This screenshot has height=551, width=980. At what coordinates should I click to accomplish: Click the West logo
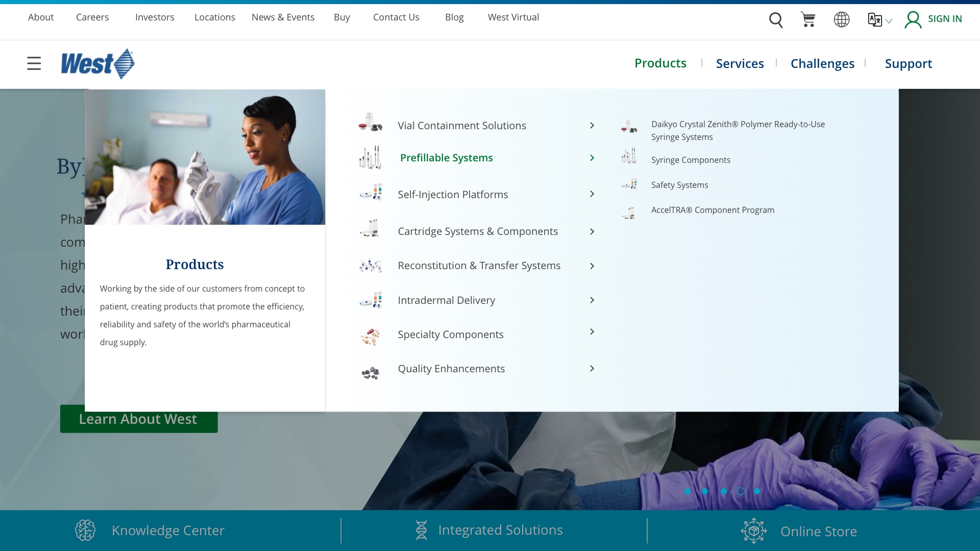97,64
